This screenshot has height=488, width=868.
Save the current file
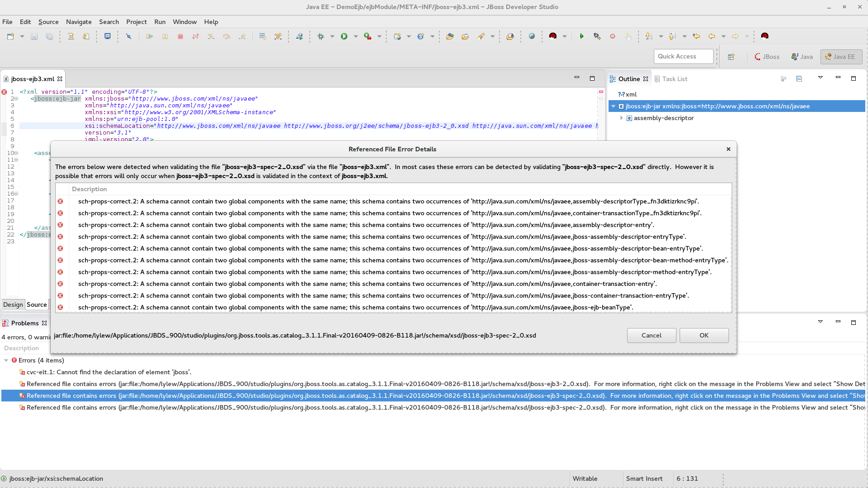34,37
